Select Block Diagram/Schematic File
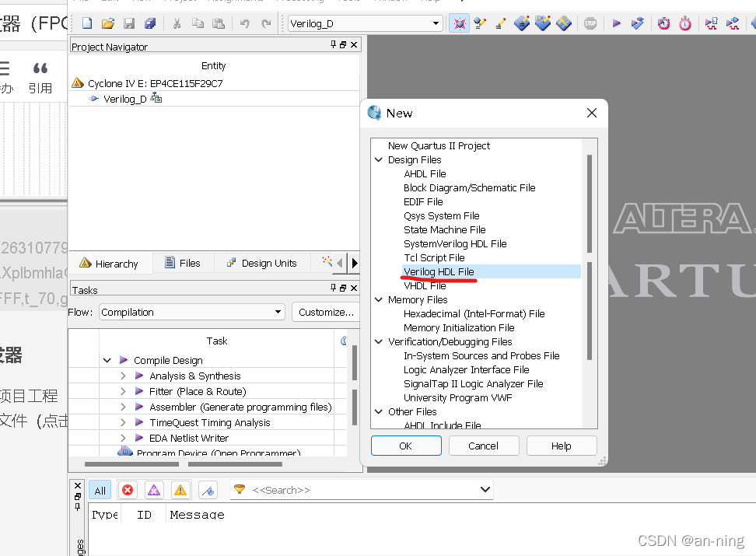The image size is (756, 556). tap(470, 187)
